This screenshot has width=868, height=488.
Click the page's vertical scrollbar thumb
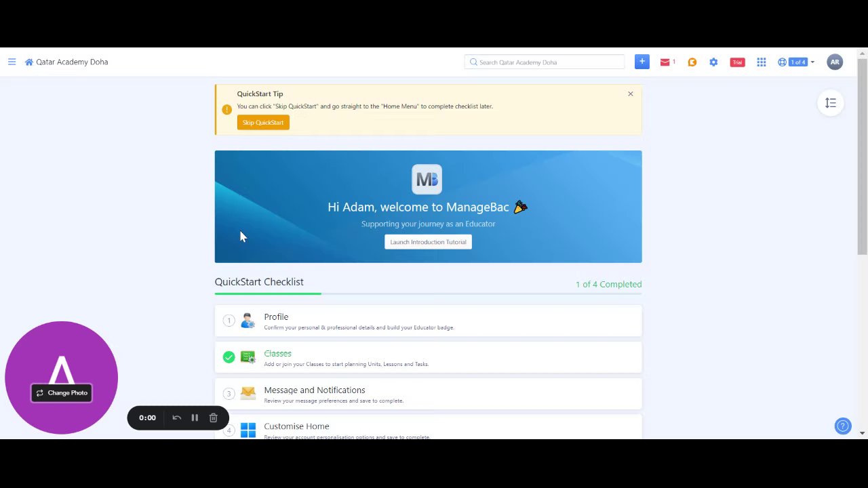point(863,157)
